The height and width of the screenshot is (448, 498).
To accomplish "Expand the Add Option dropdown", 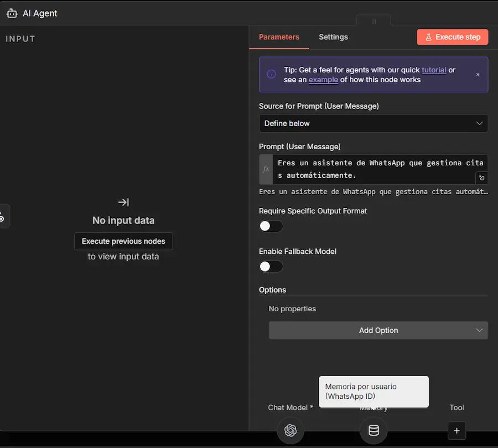I will point(378,330).
